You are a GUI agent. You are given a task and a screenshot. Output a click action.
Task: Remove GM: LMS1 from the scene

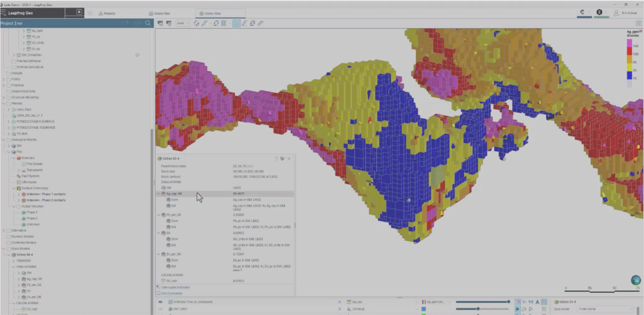pos(340,309)
